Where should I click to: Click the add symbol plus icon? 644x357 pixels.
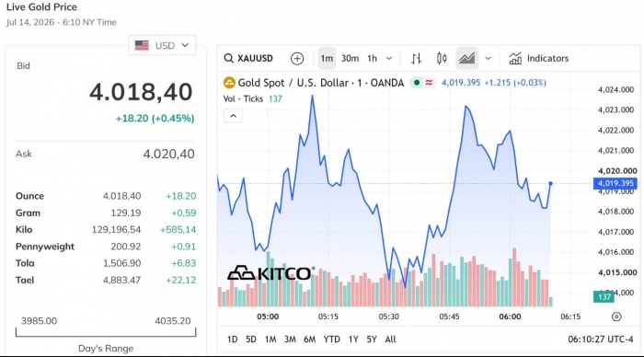(x=297, y=58)
